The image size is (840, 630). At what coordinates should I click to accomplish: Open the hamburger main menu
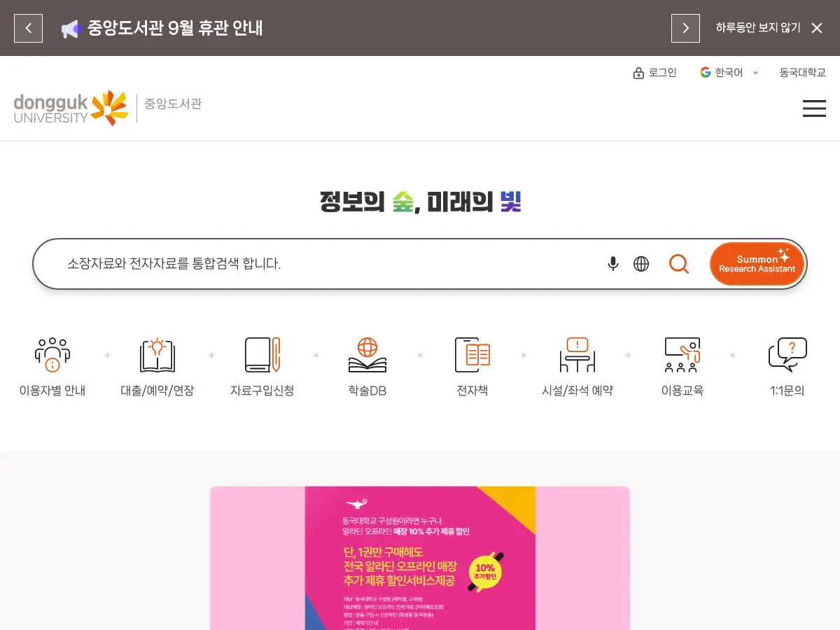[x=814, y=108]
